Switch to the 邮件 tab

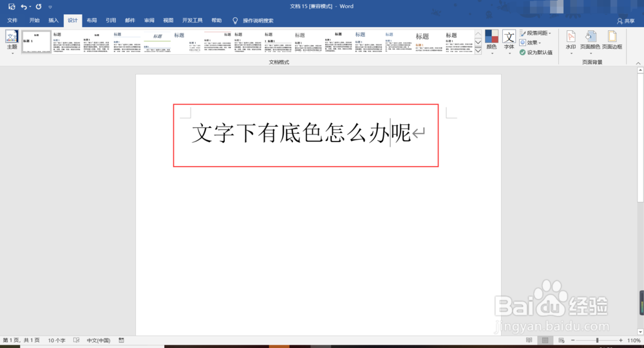point(130,21)
